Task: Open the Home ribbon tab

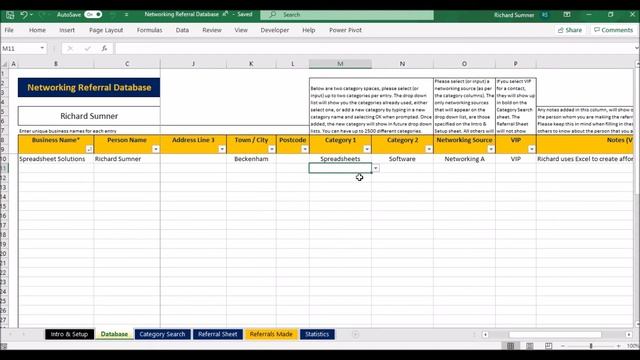Action: click(37, 30)
